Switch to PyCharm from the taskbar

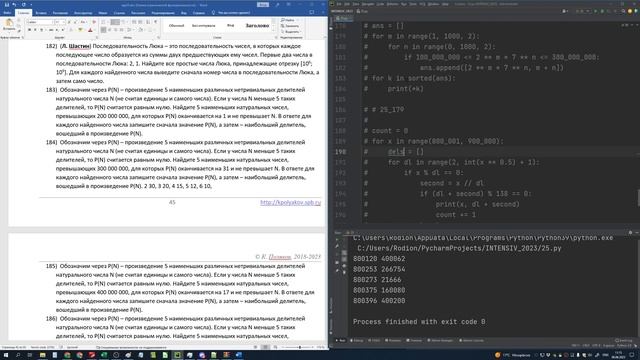tap(177, 355)
